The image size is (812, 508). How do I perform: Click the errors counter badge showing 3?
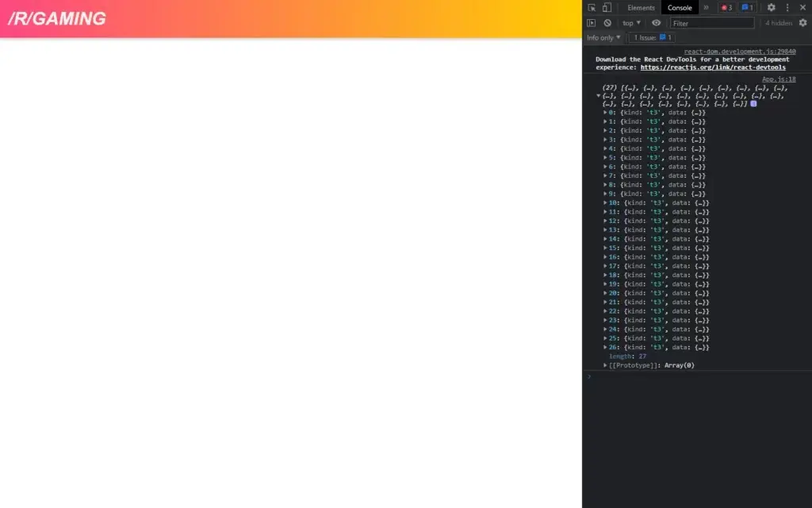726,7
